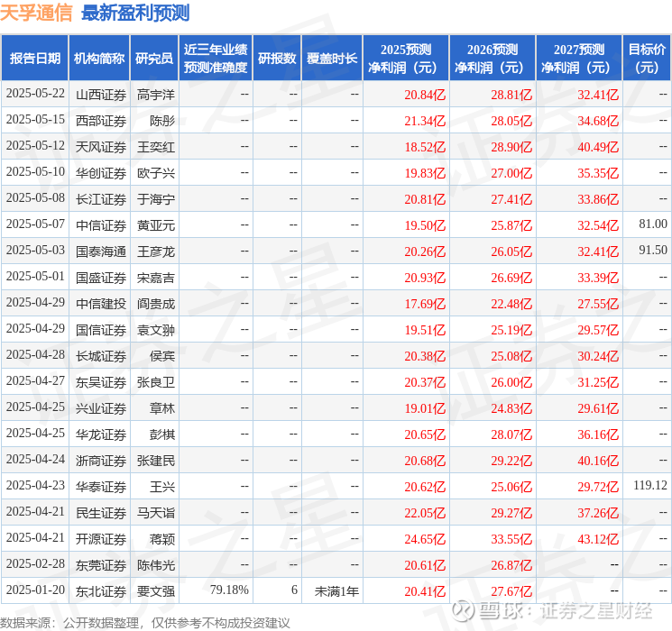Select the 2025预测净利润 column header
This screenshot has width=672, height=631.
[406, 59]
